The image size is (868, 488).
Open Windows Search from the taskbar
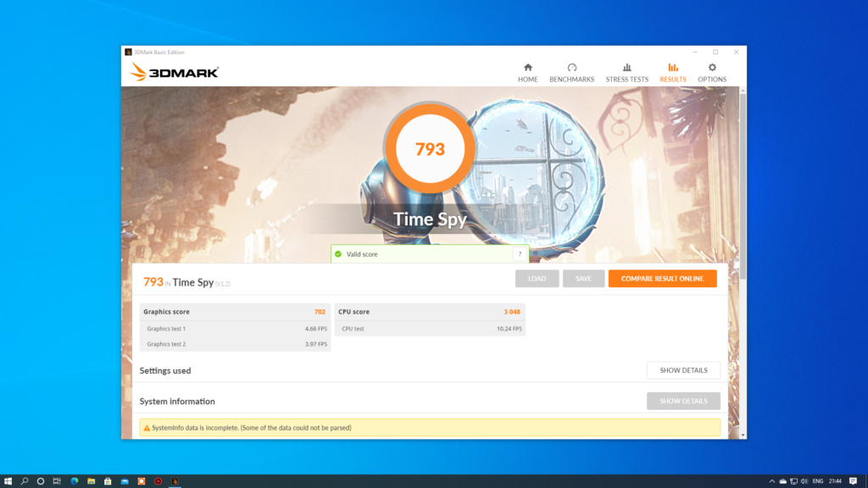25,481
